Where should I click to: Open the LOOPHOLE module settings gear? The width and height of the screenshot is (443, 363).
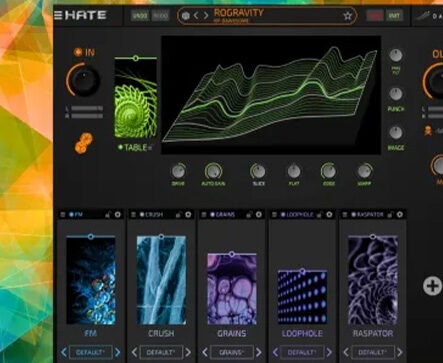[x=329, y=215]
